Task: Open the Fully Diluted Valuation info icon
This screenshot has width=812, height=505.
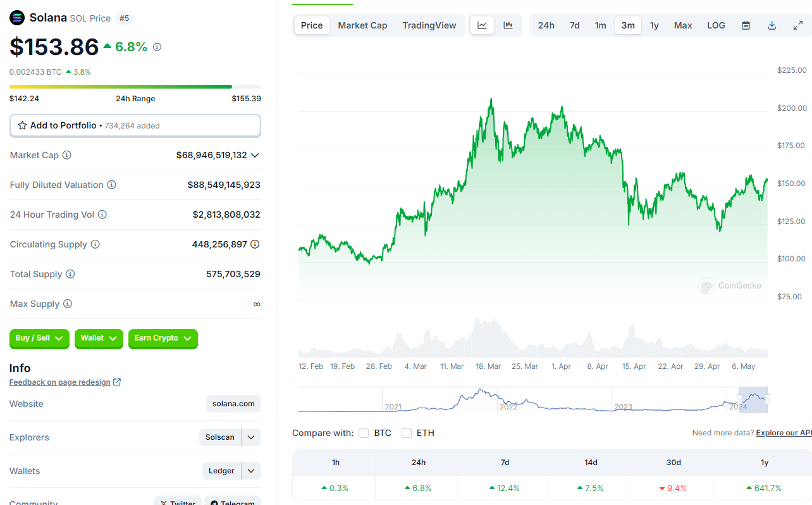Action: (x=111, y=185)
